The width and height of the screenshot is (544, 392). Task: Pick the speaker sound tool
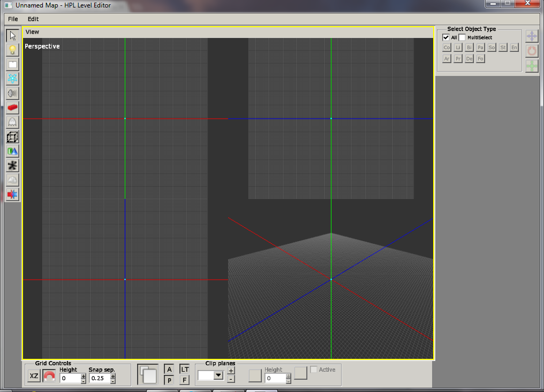click(12, 93)
